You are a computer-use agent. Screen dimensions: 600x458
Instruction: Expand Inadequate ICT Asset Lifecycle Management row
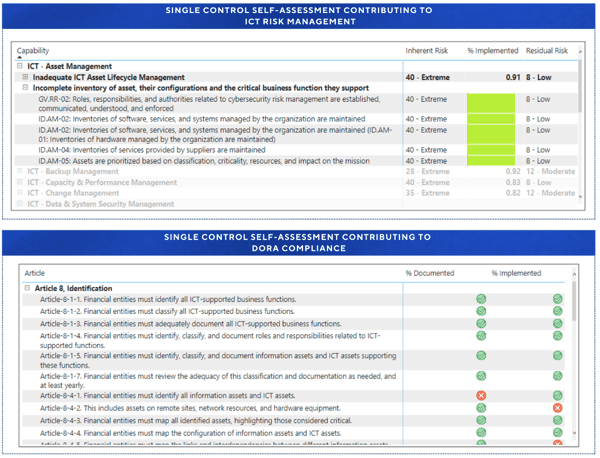25,77
